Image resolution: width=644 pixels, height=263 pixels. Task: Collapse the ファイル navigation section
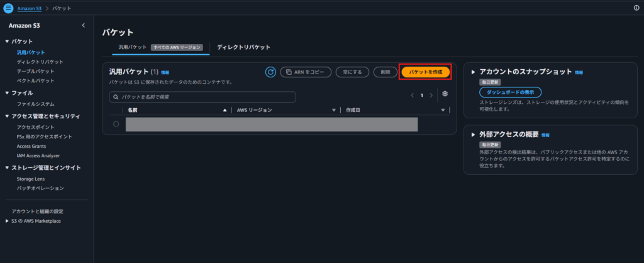click(x=7, y=93)
